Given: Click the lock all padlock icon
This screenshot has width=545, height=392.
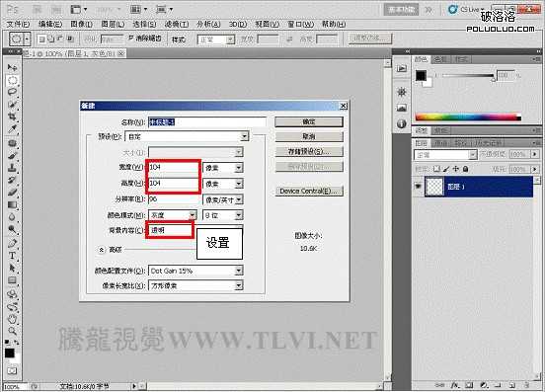Looking at the screenshot, I should [465, 169].
